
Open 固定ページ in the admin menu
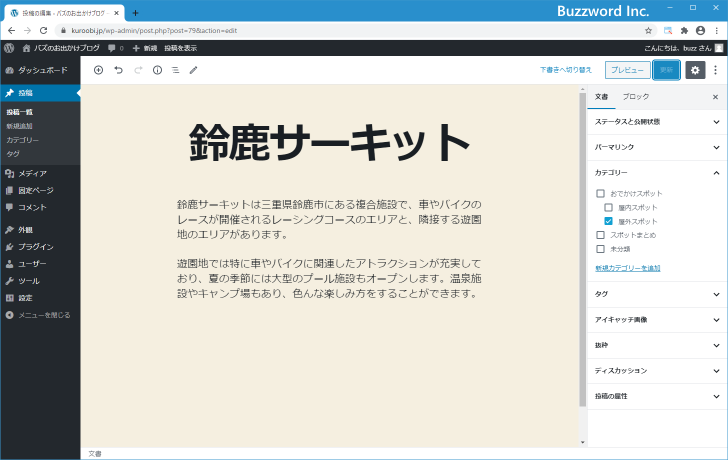point(40,191)
